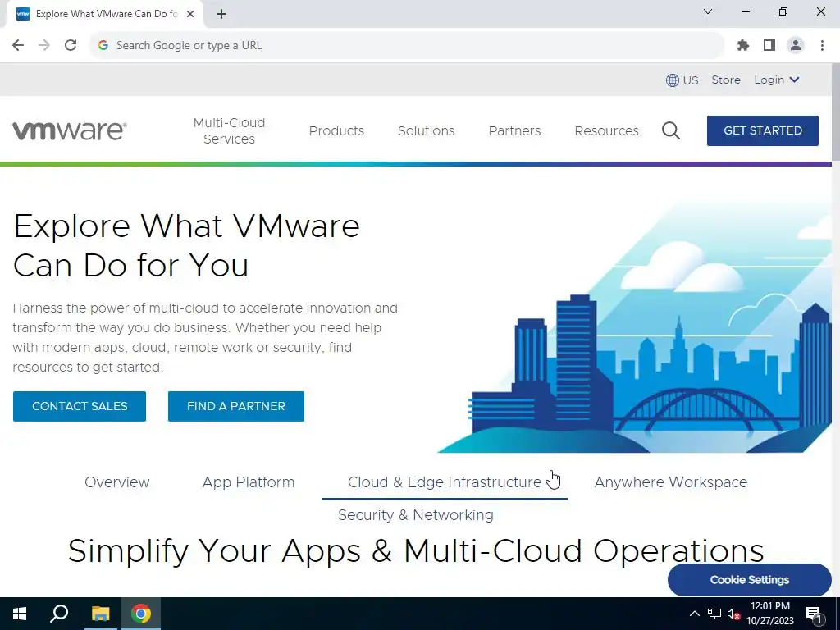Open a new tab with plus icon
The width and height of the screenshot is (840, 630).
221,14
